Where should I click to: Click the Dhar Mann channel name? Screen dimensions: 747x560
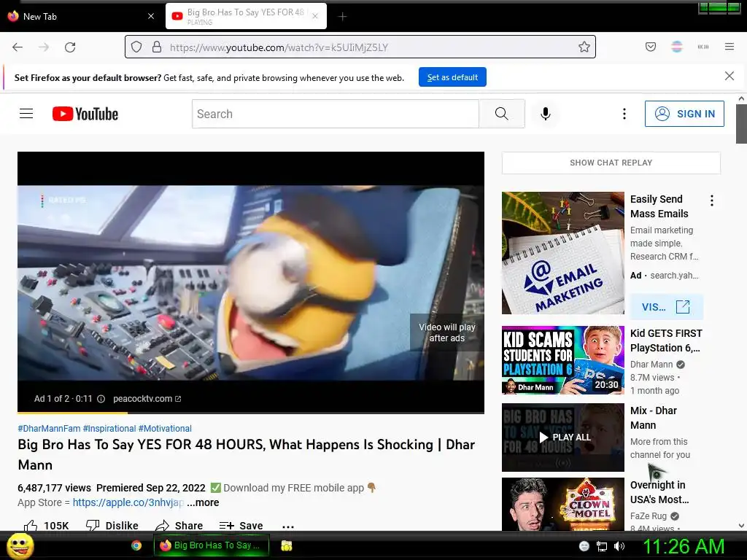click(651, 365)
